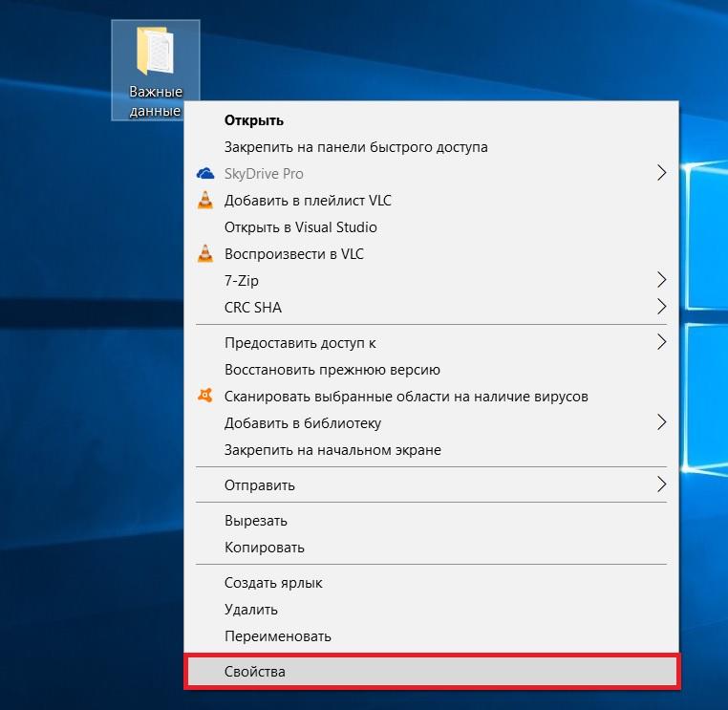Choose Вырезать from the context menu
This screenshot has height=710, width=728.
(431, 521)
